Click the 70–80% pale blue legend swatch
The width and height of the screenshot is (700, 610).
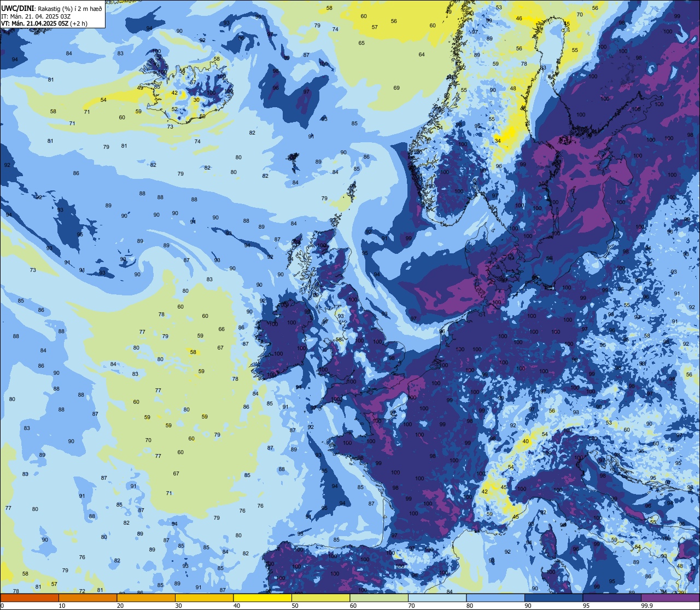point(437,597)
